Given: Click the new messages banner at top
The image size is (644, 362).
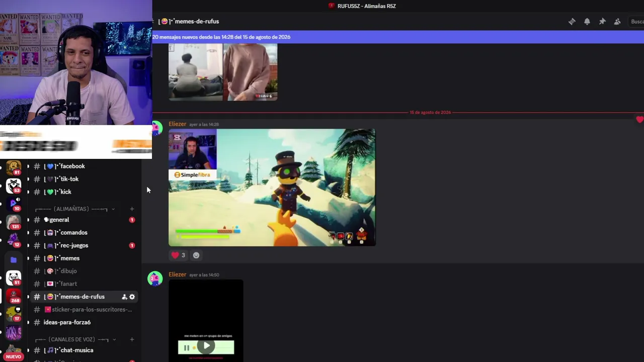Looking at the screenshot, I should click(x=398, y=37).
